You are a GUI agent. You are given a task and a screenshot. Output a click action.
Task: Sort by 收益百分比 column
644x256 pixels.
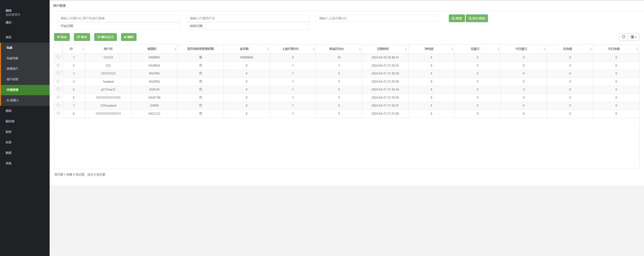[x=339, y=49]
